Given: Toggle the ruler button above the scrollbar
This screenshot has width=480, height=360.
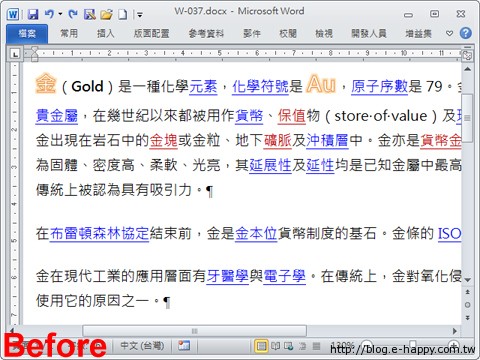Looking at the screenshot, I should click(x=467, y=55).
